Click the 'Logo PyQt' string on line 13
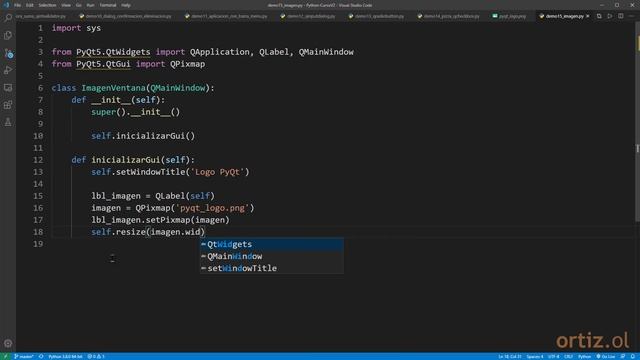The image size is (640, 360). (217, 172)
